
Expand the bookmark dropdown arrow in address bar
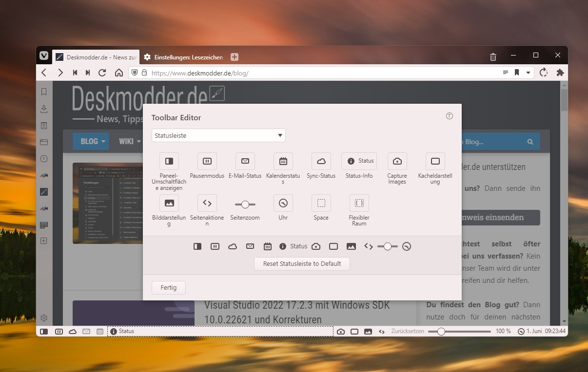click(528, 73)
